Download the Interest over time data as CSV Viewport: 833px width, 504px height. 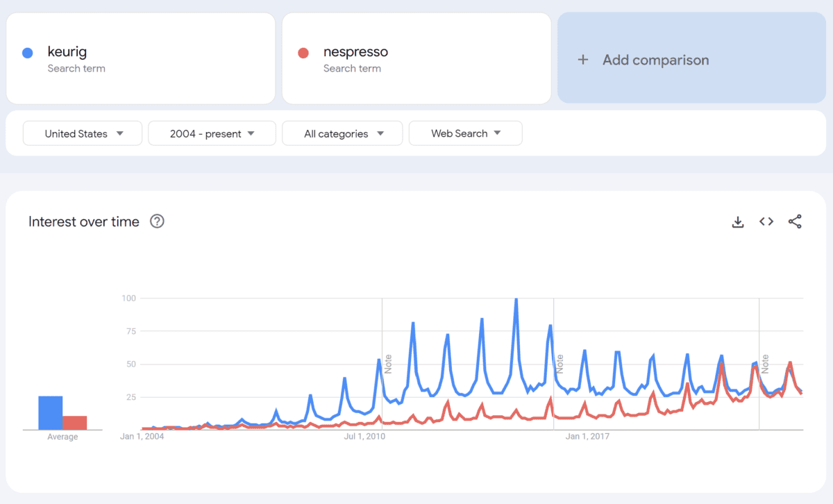coord(737,221)
